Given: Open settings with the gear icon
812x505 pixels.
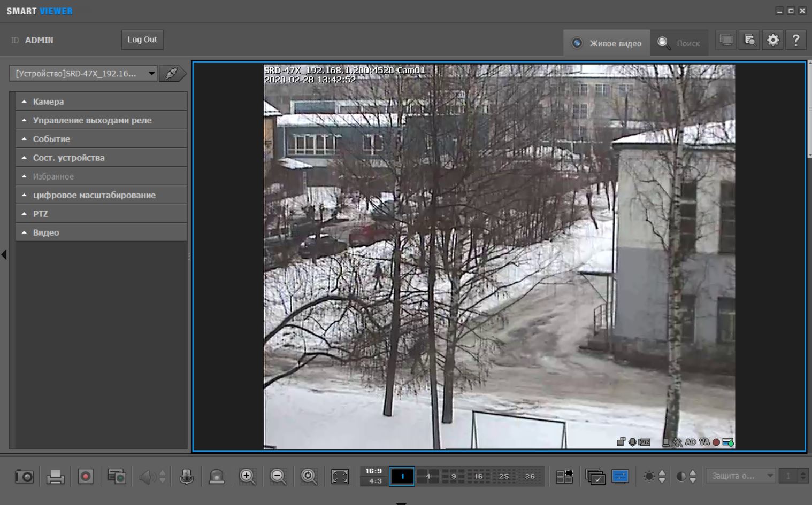Looking at the screenshot, I should tap(773, 40).
